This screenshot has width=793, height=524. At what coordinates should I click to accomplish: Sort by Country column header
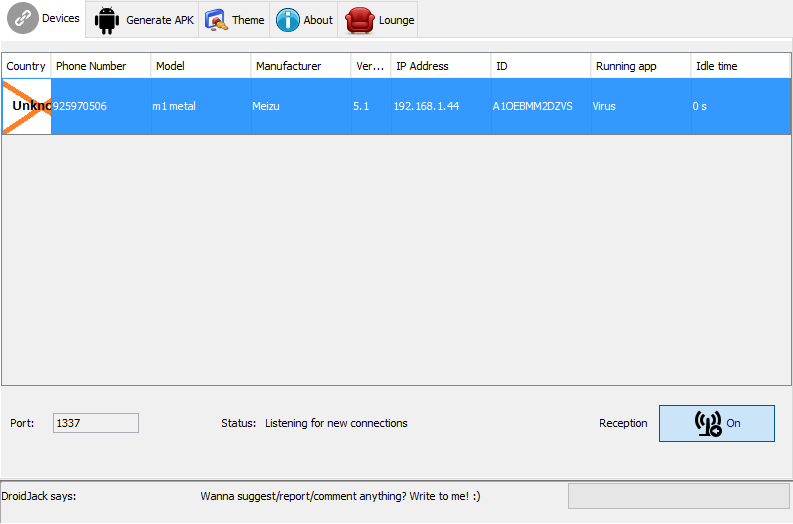tap(26, 66)
